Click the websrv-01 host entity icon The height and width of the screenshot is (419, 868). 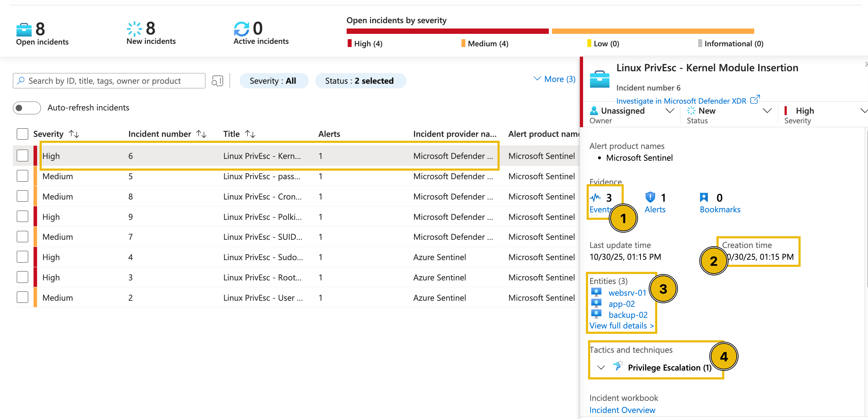(x=596, y=293)
